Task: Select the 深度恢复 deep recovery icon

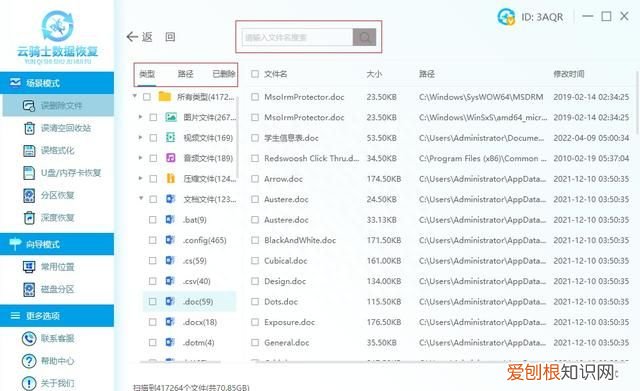Action: pos(29,218)
